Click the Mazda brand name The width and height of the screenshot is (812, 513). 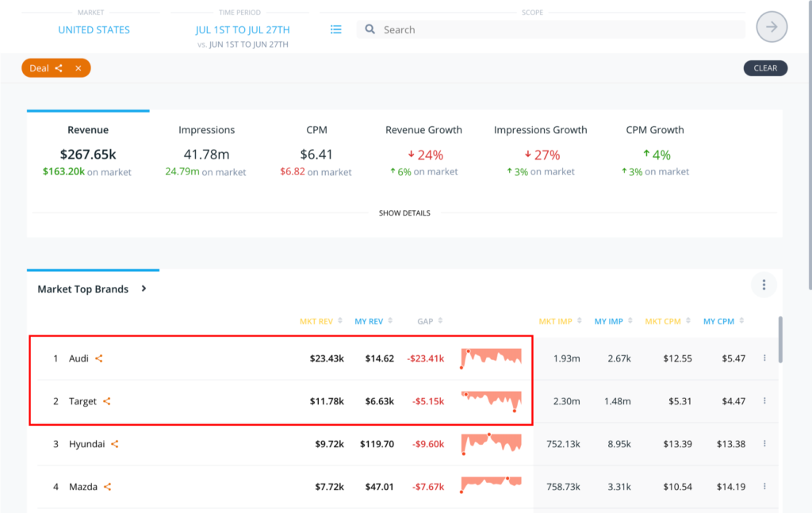[x=83, y=487]
